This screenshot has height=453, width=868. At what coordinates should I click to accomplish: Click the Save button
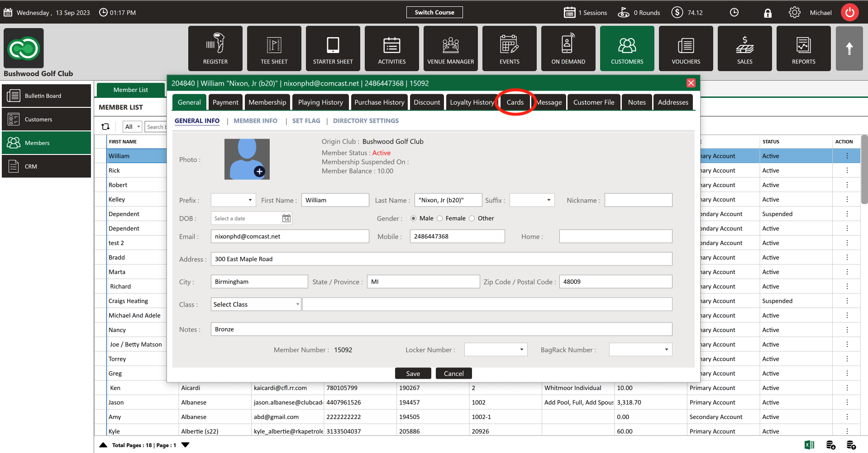tap(413, 373)
